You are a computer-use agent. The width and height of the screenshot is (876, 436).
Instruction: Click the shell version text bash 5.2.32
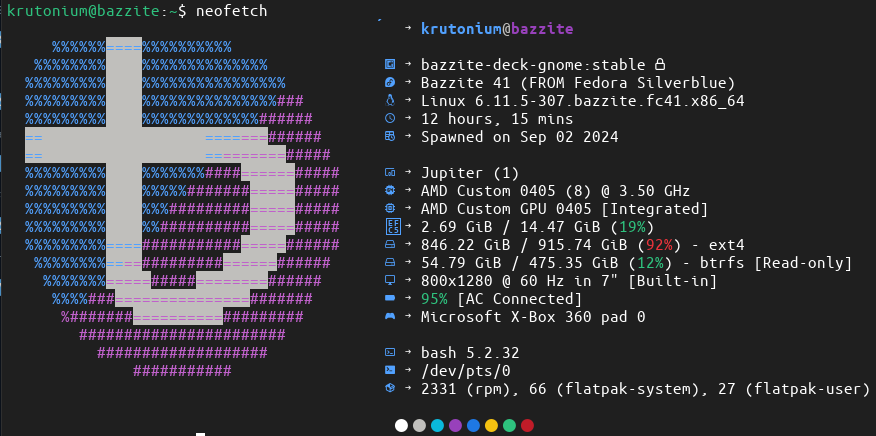pos(470,353)
